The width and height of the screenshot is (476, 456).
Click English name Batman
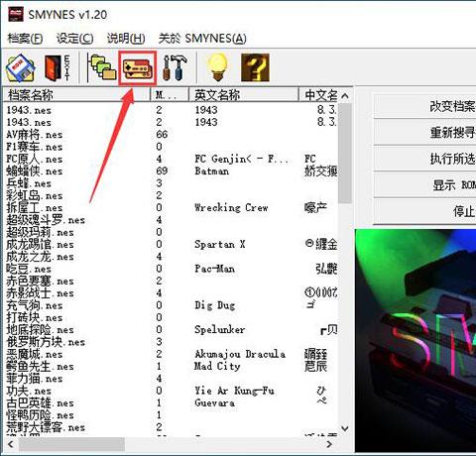point(211,171)
